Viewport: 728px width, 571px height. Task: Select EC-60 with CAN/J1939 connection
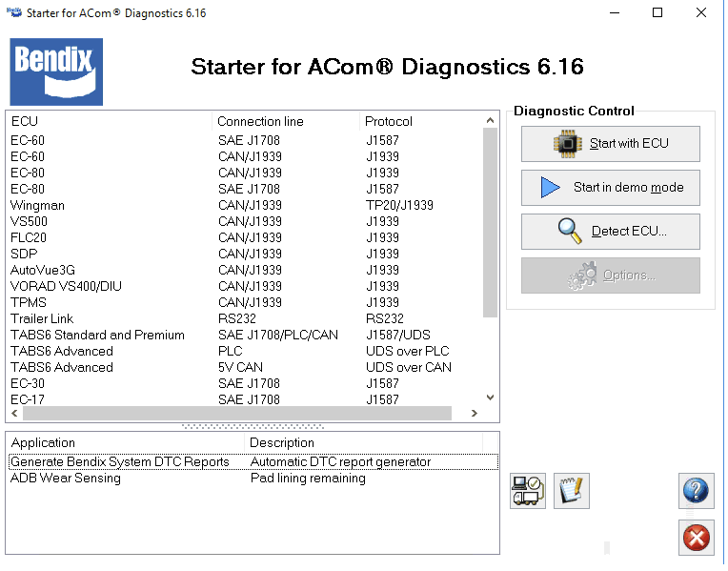(x=245, y=156)
